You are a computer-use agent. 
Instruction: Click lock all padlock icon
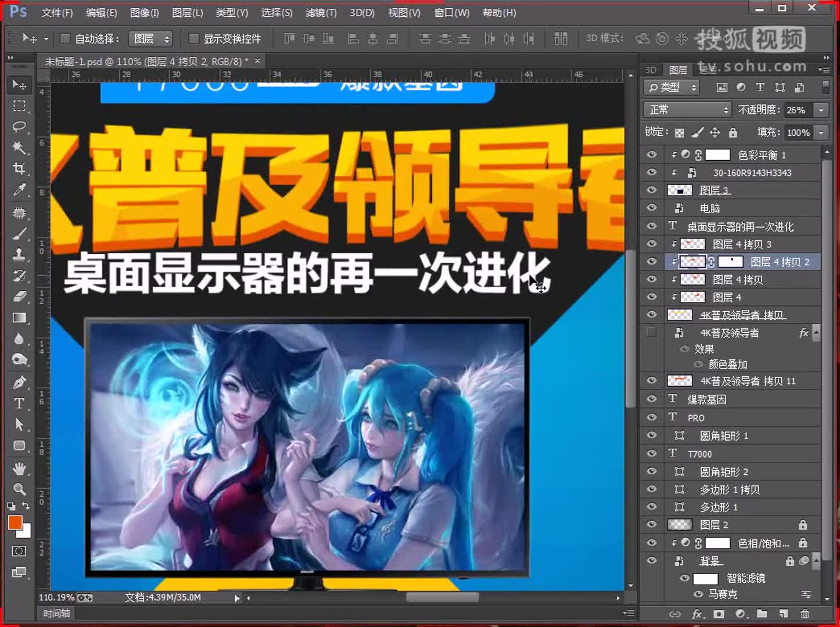pos(733,132)
